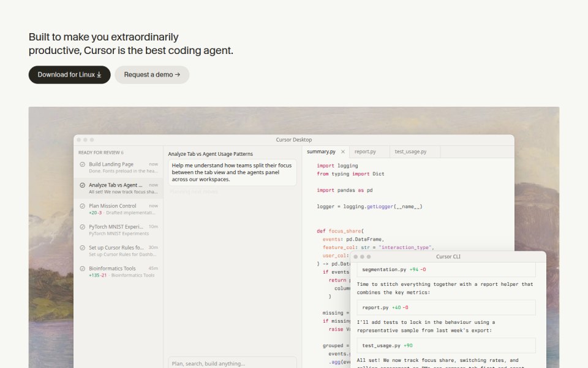The image size is (588, 368).
Task: Click the 'def focus_share(' code line
Action: pos(340,231)
